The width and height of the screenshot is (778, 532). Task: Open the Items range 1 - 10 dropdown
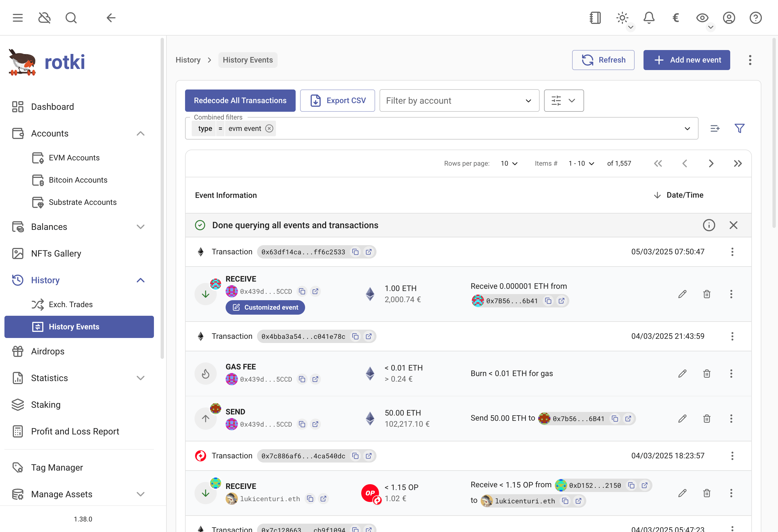click(x=582, y=163)
